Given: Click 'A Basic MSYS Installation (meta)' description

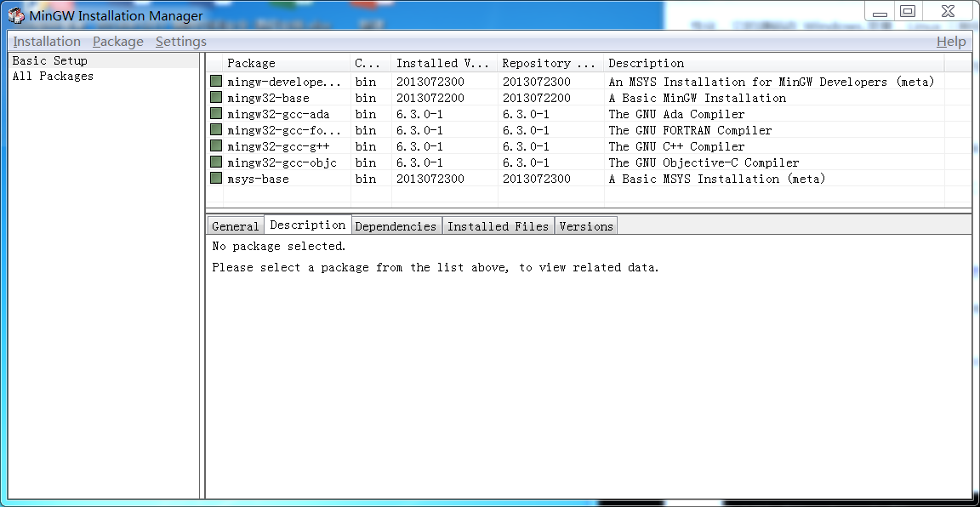Looking at the screenshot, I should (717, 179).
